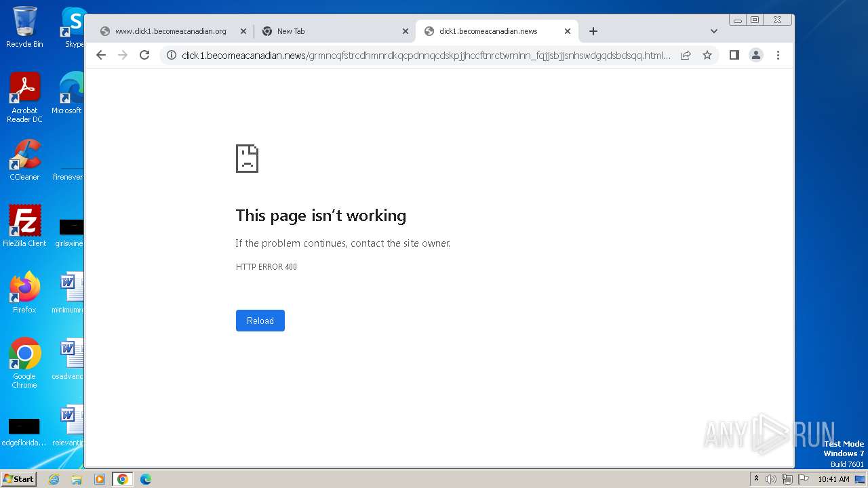Open the minimumr Word document on desktop
This screenshot has width=868, height=488.
(x=68, y=293)
